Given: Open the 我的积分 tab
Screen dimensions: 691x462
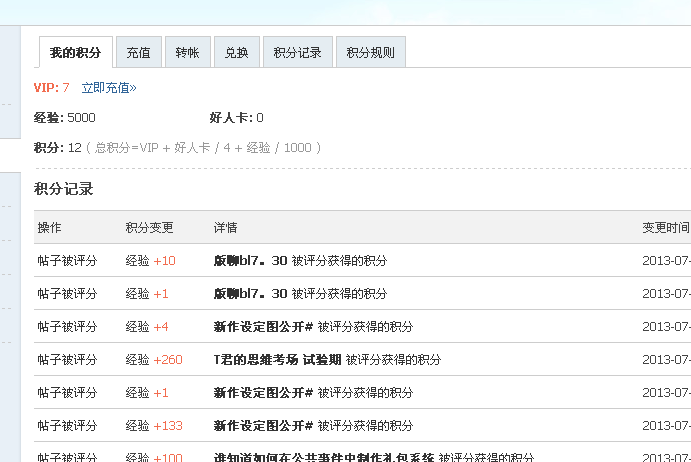Looking at the screenshot, I should pos(76,52).
